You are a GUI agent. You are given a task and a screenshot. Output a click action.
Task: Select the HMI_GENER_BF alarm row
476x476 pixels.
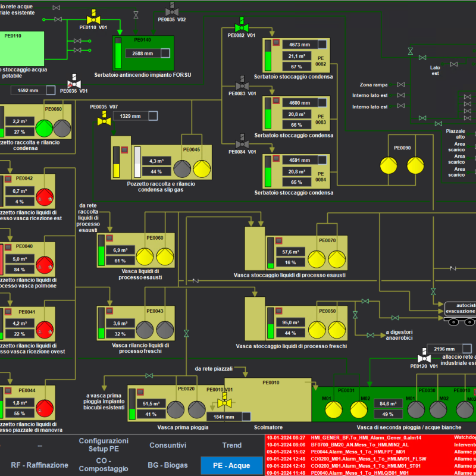371,437
